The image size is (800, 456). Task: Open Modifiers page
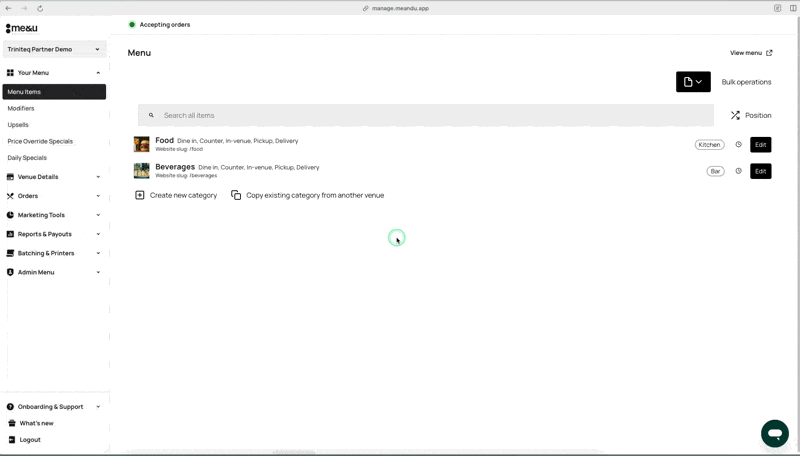21,108
